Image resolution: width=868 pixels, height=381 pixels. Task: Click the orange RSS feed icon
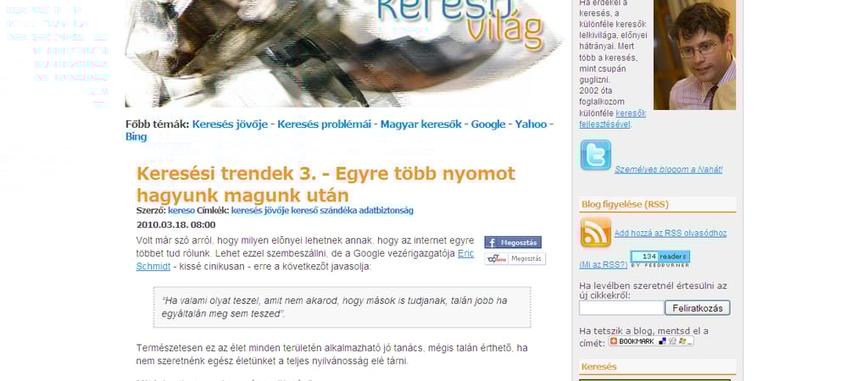tap(595, 232)
